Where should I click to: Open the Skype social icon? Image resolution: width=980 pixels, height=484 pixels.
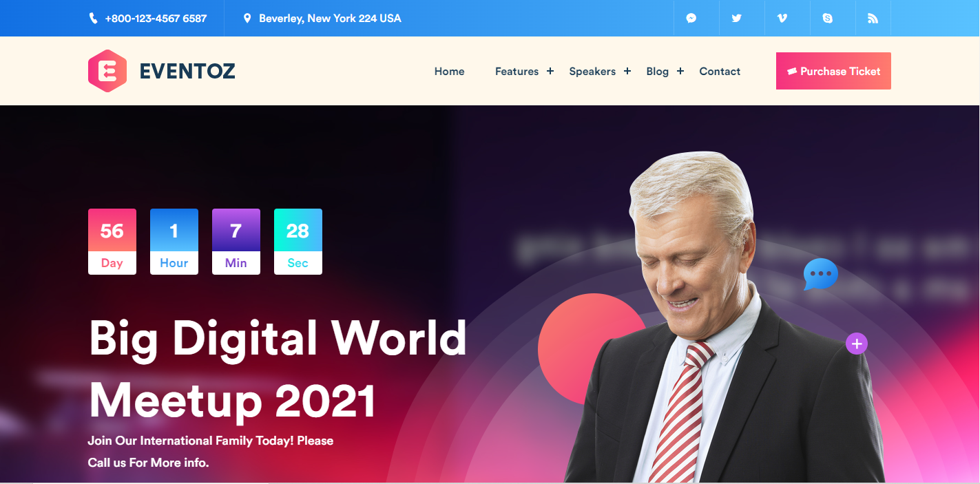coord(828,19)
